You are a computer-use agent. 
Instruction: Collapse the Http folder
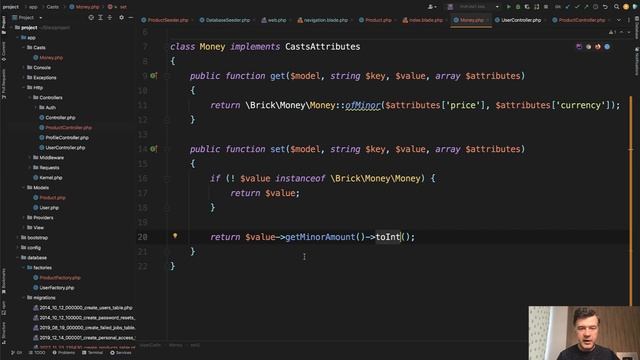point(24,87)
